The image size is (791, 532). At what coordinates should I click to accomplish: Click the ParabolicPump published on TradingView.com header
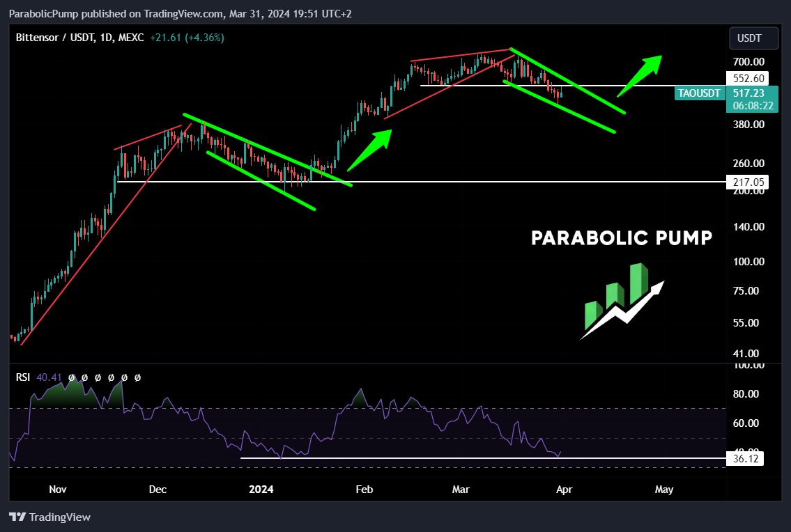click(180, 14)
